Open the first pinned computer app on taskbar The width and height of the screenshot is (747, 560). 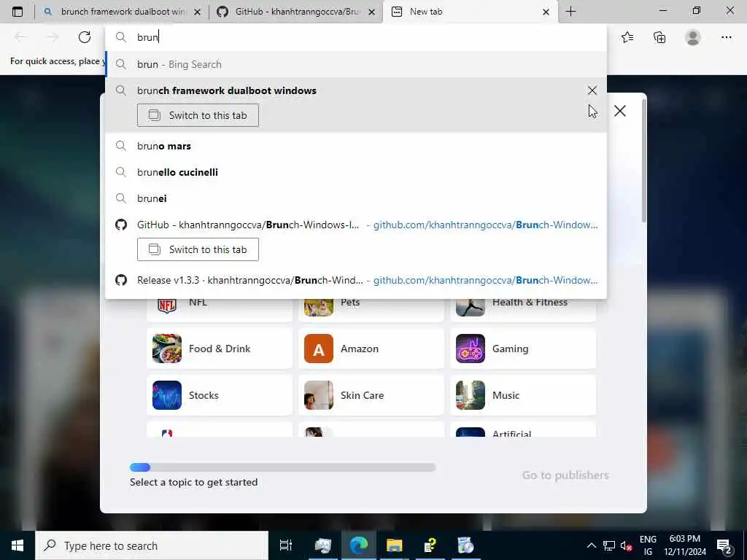(x=323, y=545)
